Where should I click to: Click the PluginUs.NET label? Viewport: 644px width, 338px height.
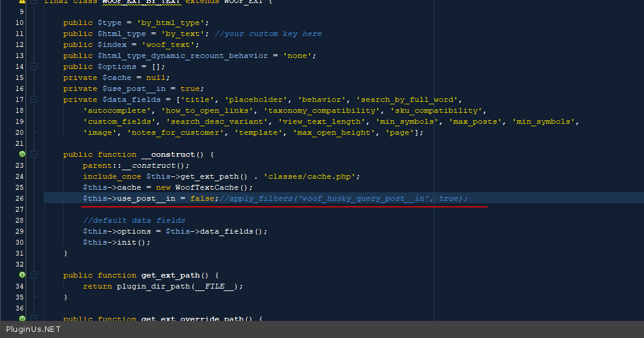[33, 329]
